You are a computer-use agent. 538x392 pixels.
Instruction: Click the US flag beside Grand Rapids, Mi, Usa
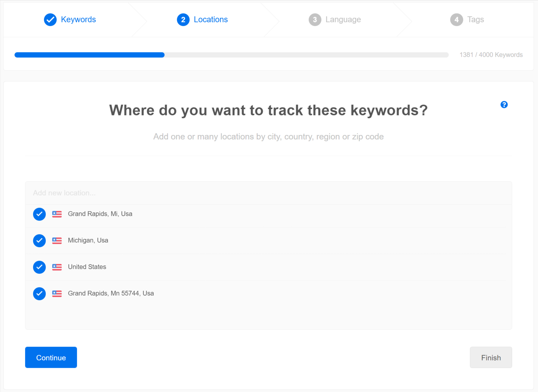coord(57,214)
